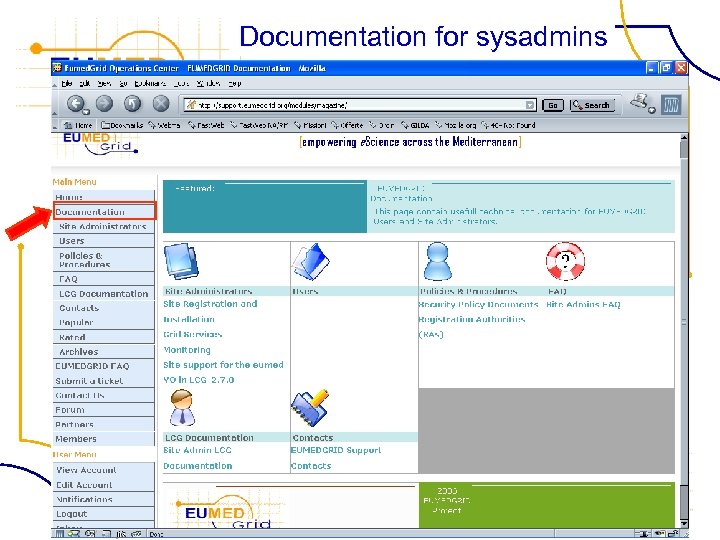This screenshot has width=720, height=540.
Task: Stop page loading with the Stop button
Action: 161,104
